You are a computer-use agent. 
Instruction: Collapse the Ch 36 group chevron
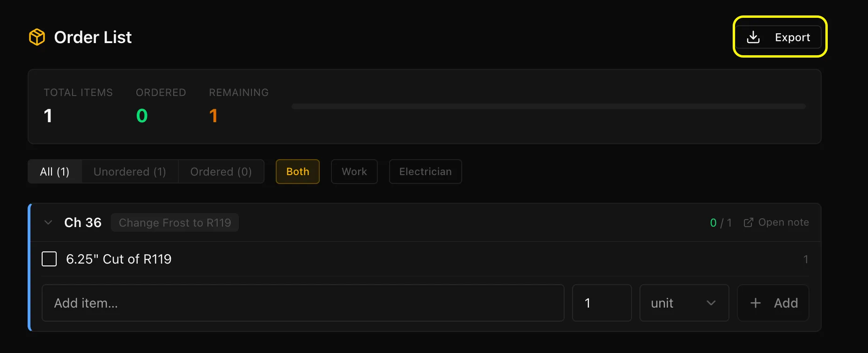48,222
